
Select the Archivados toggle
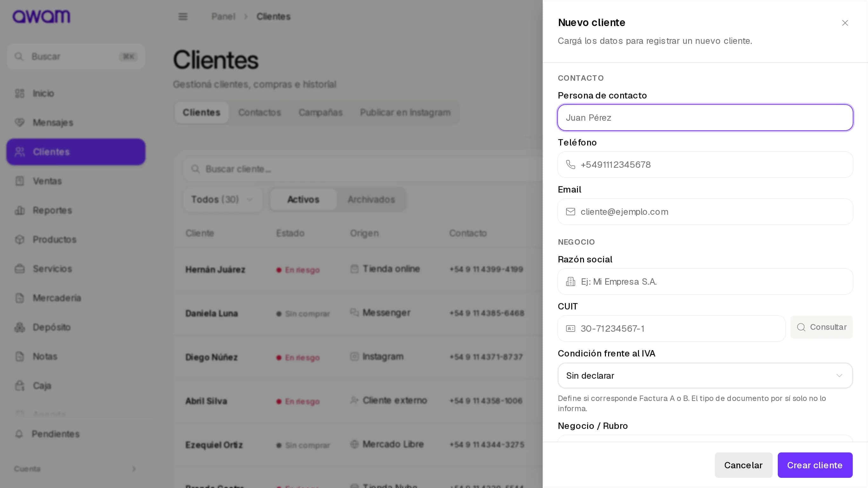pyautogui.click(x=371, y=200)
